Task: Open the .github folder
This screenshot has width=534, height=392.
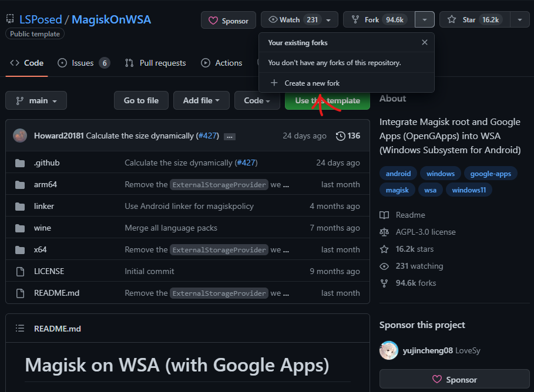Action: (46, 163)
